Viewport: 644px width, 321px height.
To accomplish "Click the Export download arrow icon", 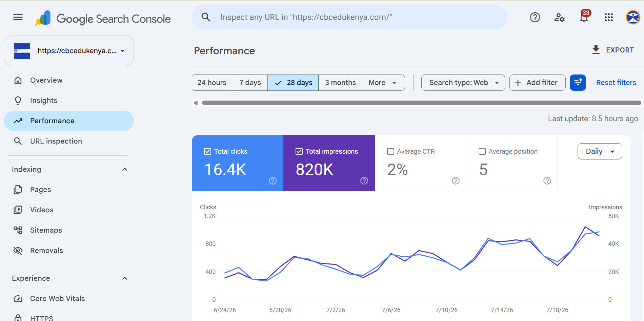I will click(x=596, y=50).
